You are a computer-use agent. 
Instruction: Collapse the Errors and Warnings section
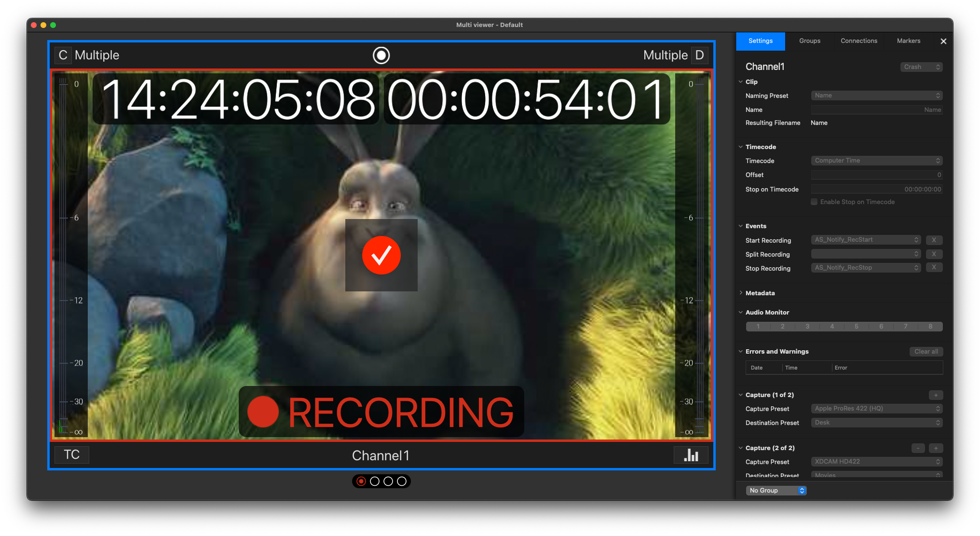[x=741, y=351]
